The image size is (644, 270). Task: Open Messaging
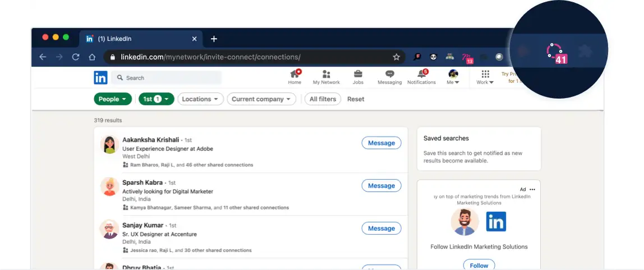390,77
